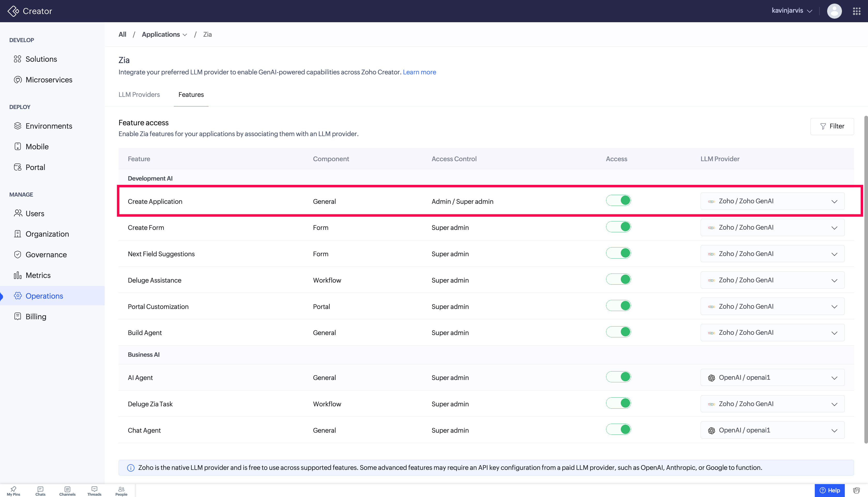Click the info icon in Zoho notice
Screen dimensions: 868x497
point(131,468)
